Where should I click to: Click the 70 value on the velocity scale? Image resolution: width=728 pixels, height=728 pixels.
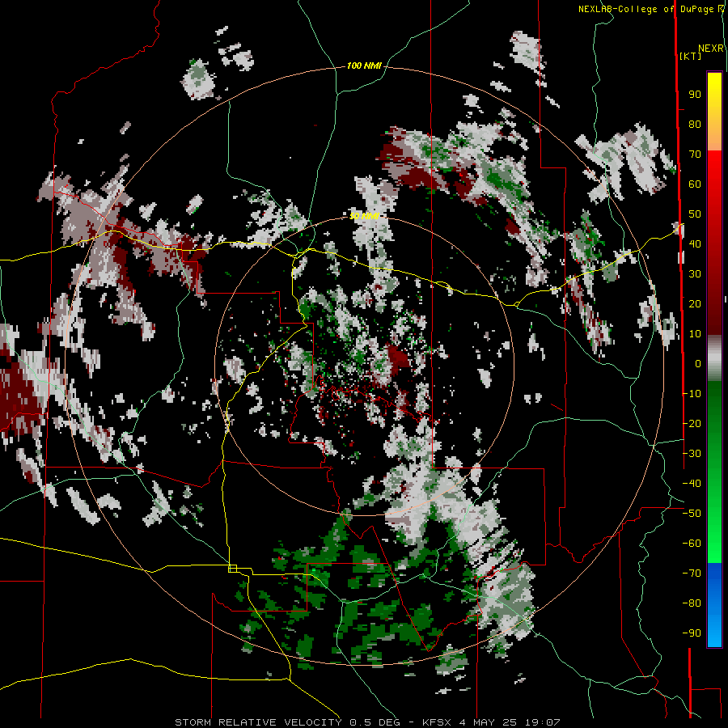(x=695, y=154)
